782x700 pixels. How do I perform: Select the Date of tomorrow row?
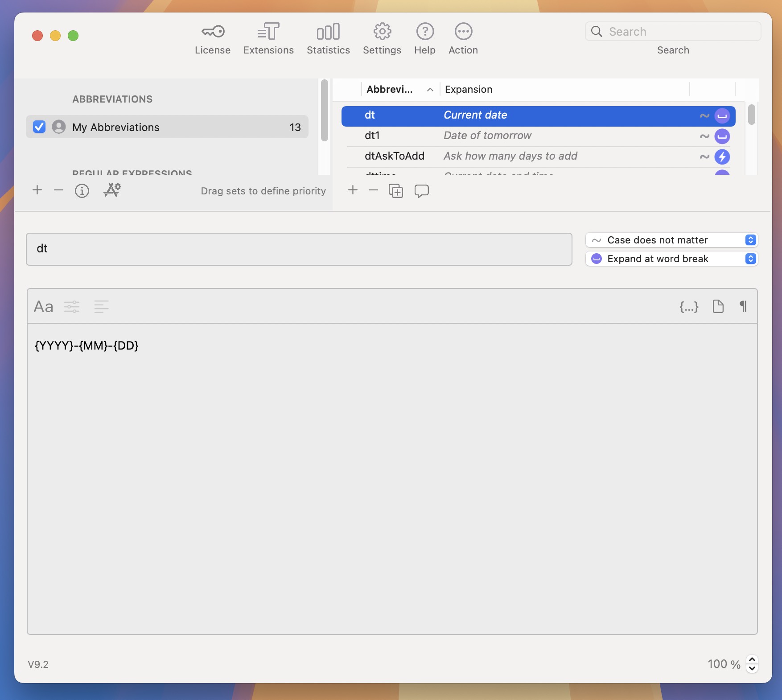tap(487, 136)
